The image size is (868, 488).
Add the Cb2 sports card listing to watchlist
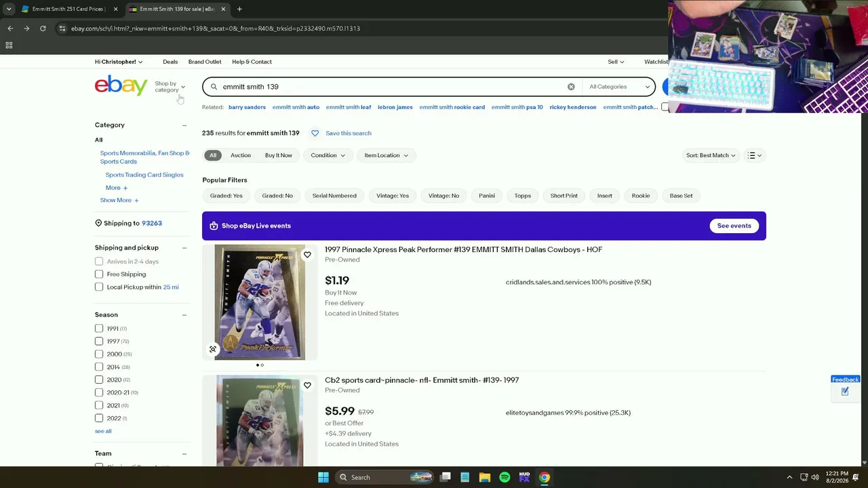click(307, 386)
